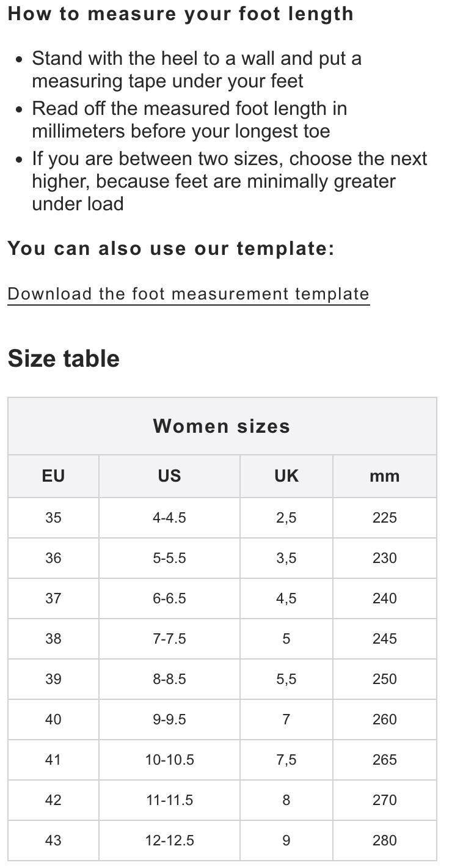The height and width of the screenshot is (868, 452).
Task: Click the mm column header
Action: [x=384, y=476]
